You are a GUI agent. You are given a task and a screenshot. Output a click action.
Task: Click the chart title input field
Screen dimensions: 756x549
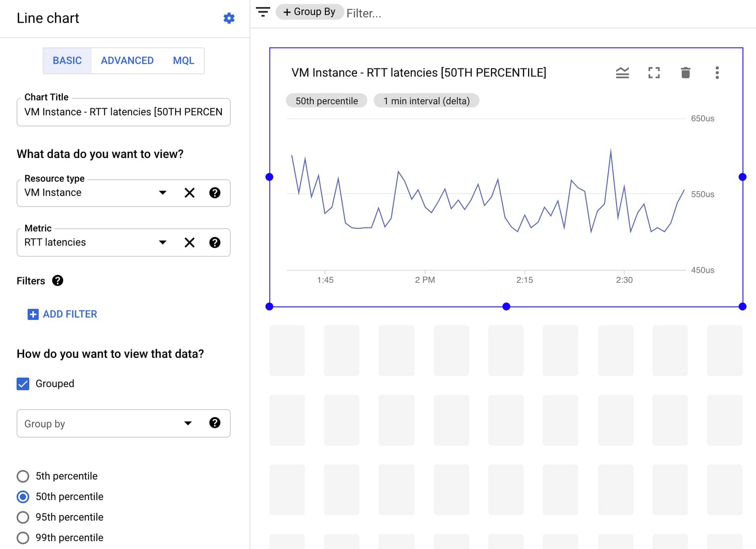(x=123, y=111)
